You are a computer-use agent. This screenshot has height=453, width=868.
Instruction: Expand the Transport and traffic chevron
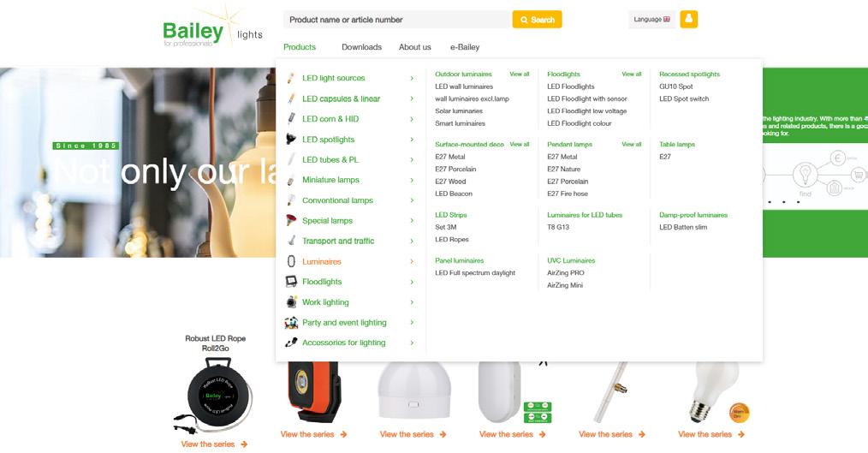pos(412,241)
